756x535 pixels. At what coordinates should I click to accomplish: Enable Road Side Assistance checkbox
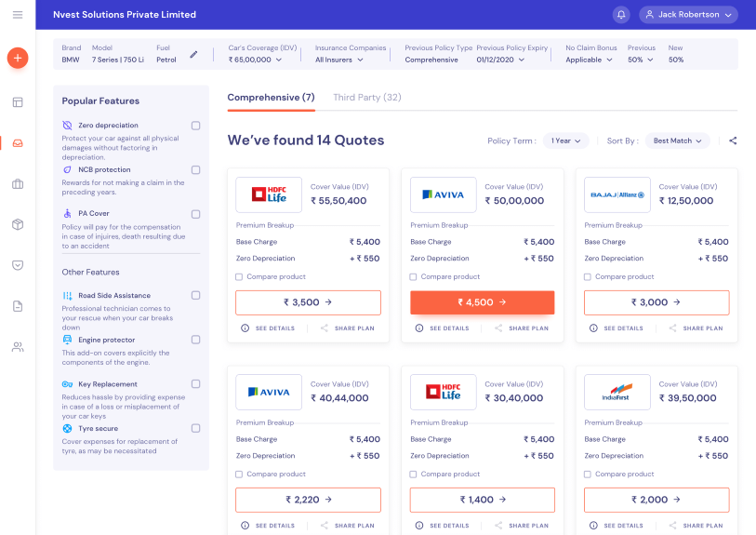tap(196, 295)
